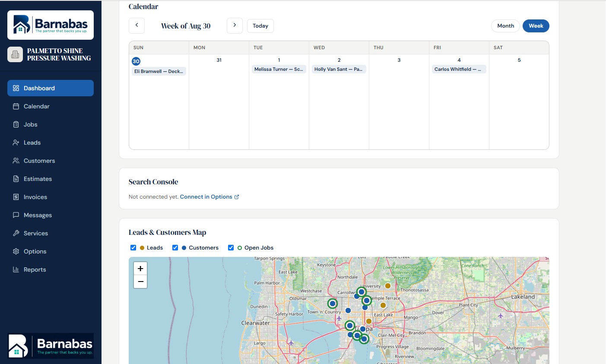Advance to next week with right chevron
The image size is (606, 364).
point(235,25)
